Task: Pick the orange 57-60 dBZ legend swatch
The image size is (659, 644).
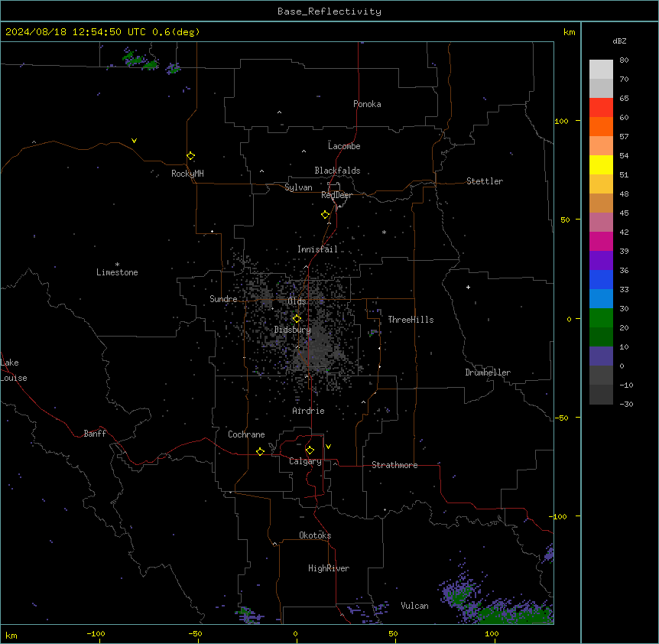Action: point(601,126)
